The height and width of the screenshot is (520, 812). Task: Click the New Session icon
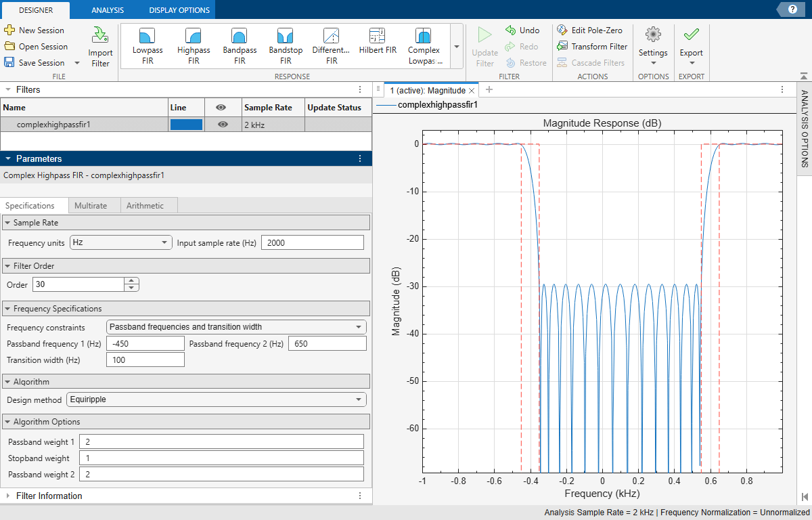9,30
